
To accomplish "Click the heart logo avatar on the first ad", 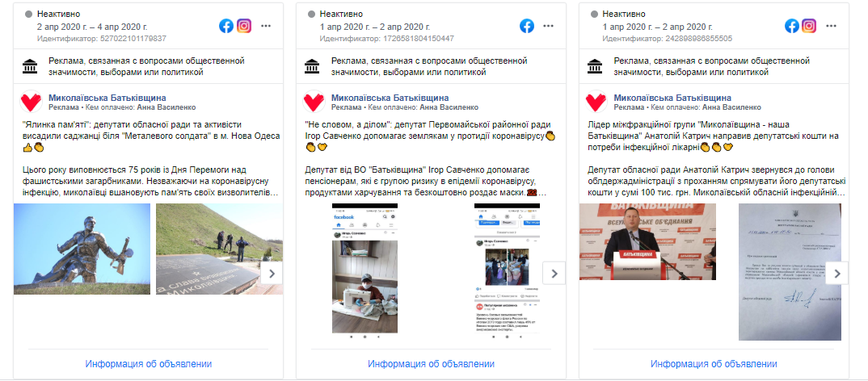I will point(31,102).
